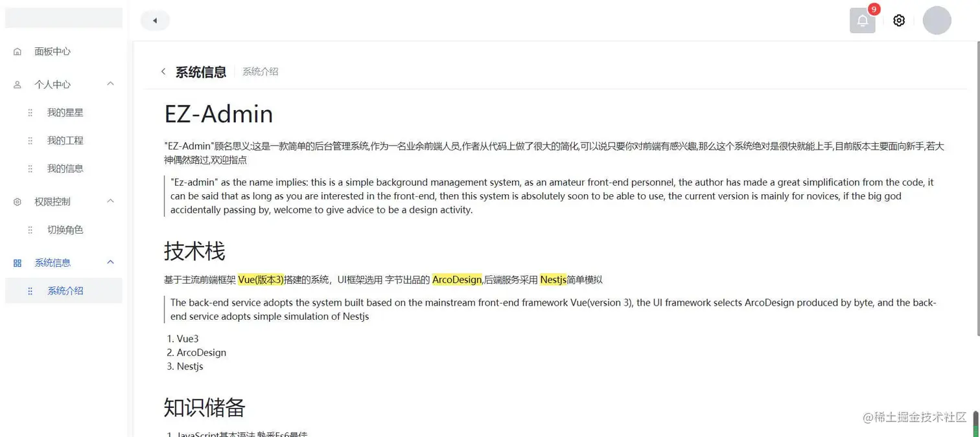The image size is (980, 437).
Task: Collapse the 个人中心 submenu chevron
Action: click(x=110, y=84)
